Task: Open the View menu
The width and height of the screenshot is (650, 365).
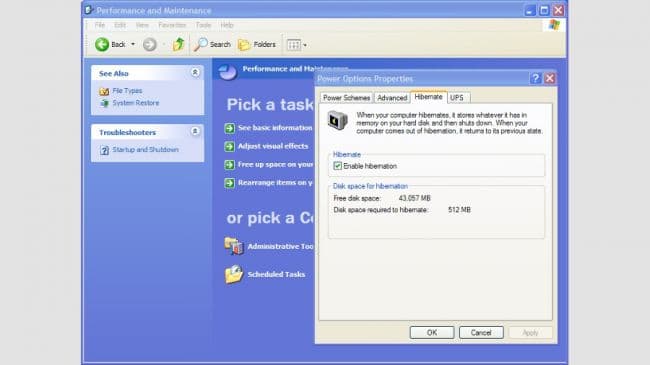Action: click(x=142, y=25)
